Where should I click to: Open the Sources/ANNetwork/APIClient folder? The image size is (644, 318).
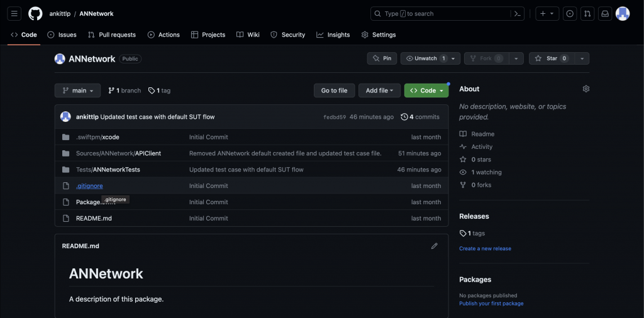[118, 153]
